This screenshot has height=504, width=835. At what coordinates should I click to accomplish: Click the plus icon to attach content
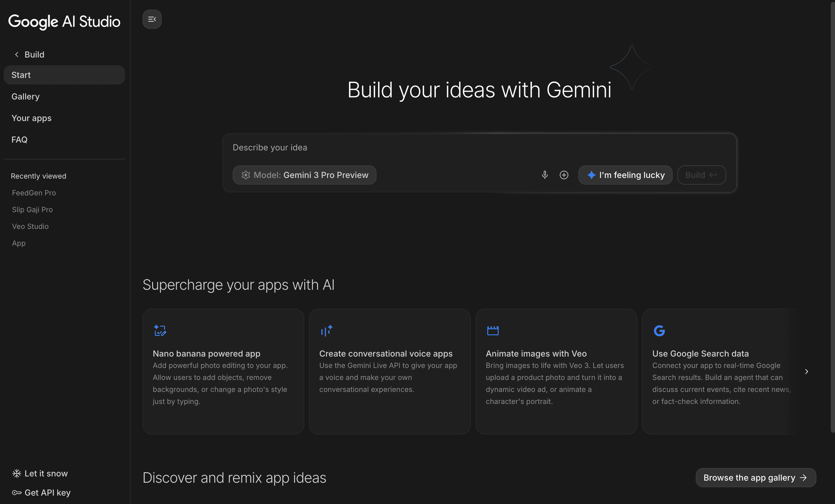click(564, 175)
